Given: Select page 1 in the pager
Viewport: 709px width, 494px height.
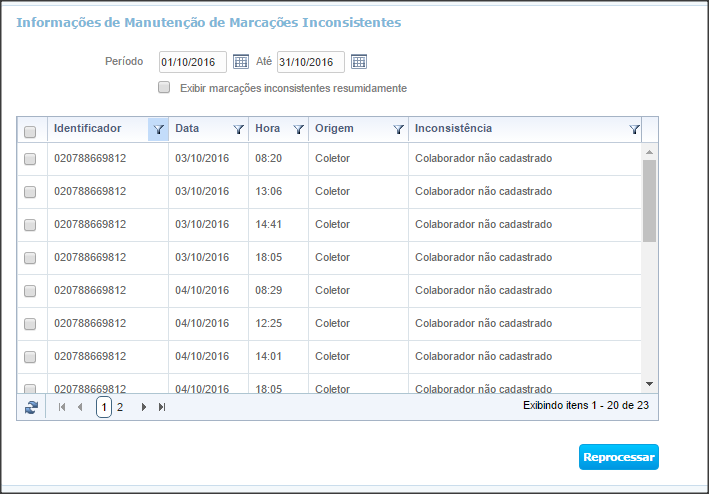Looking at the screenshot, I should [104, 407].
